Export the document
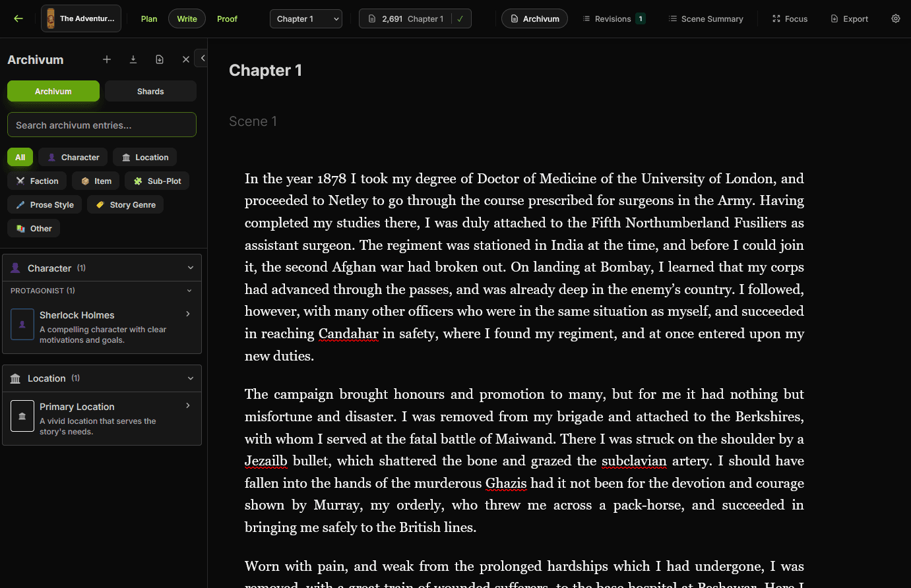The image size is (911, 588). 849,18
